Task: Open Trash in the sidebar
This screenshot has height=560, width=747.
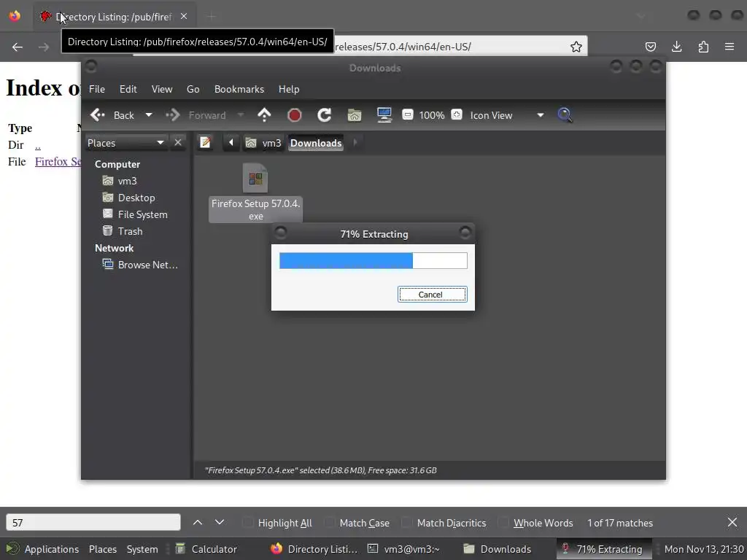Action: [123, 231]
